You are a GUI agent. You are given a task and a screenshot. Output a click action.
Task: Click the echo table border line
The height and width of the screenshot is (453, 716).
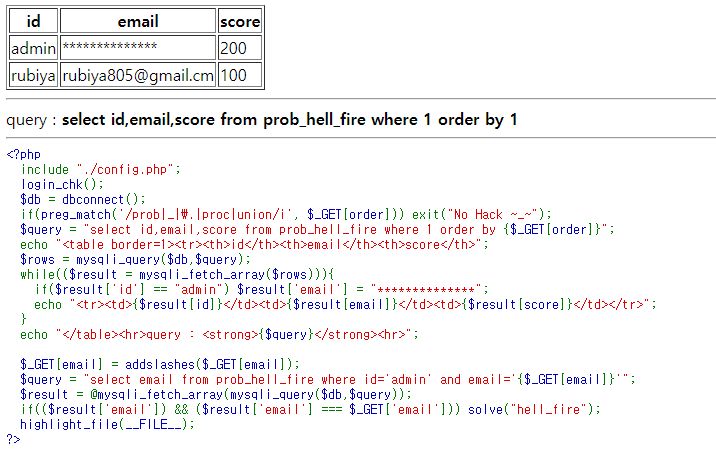(254, 244)
